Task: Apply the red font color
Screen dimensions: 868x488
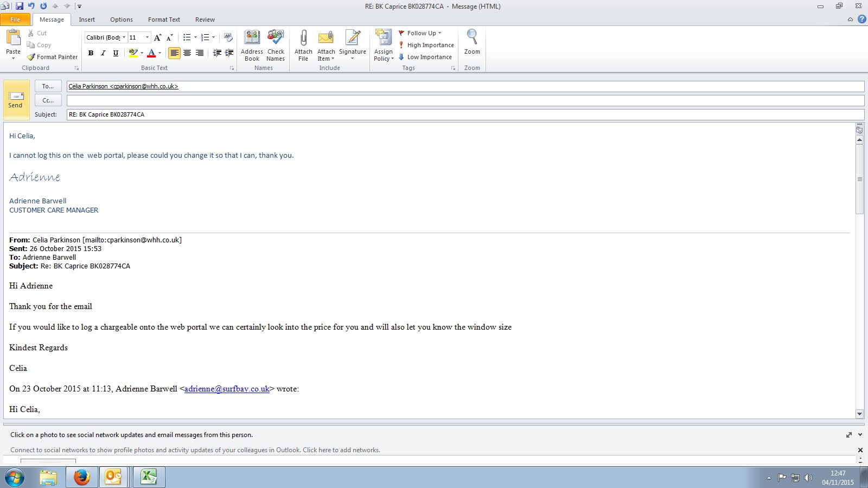Action: pos(151,53)
